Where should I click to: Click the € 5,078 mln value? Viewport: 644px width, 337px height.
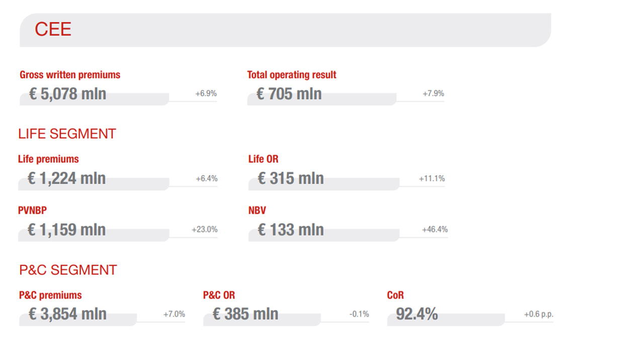tap(68, 94)
